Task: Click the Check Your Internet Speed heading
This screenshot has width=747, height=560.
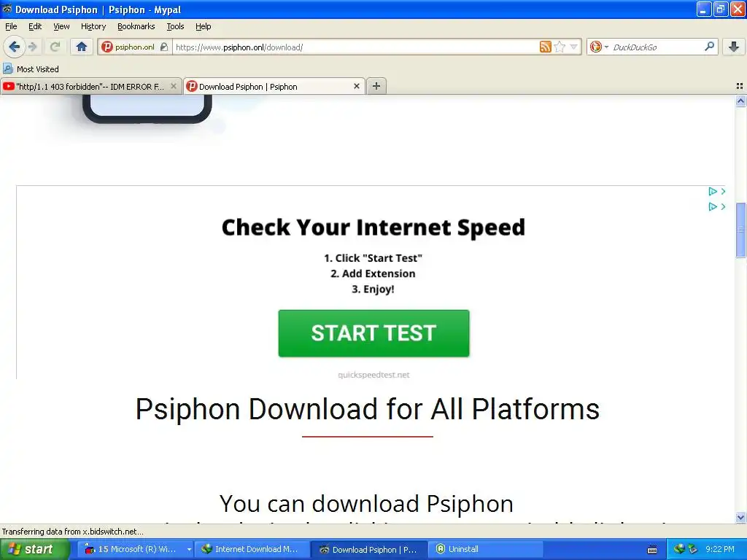Action: (x=373, y=227)
